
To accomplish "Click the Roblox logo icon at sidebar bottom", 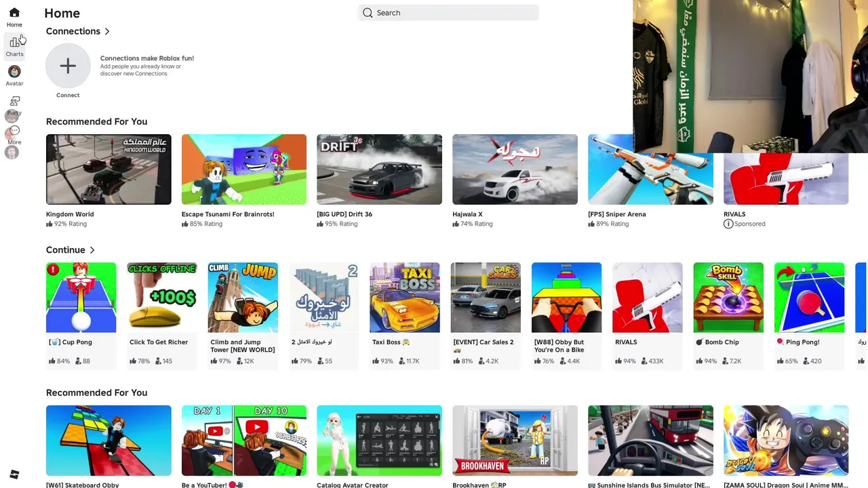I will pyautogui.click(x=14, y=474).
